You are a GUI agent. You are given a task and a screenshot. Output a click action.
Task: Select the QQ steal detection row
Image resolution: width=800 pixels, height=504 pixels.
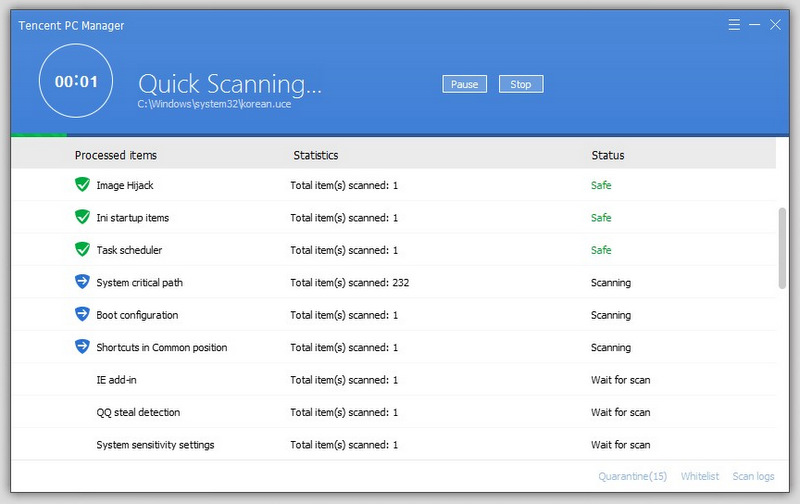point(393,412)
